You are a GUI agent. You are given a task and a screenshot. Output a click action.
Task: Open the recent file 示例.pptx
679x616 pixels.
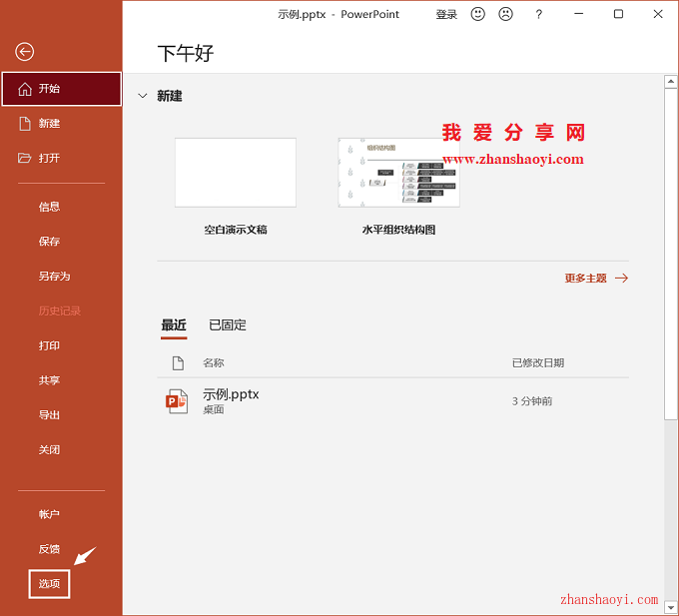click(392, 401)
